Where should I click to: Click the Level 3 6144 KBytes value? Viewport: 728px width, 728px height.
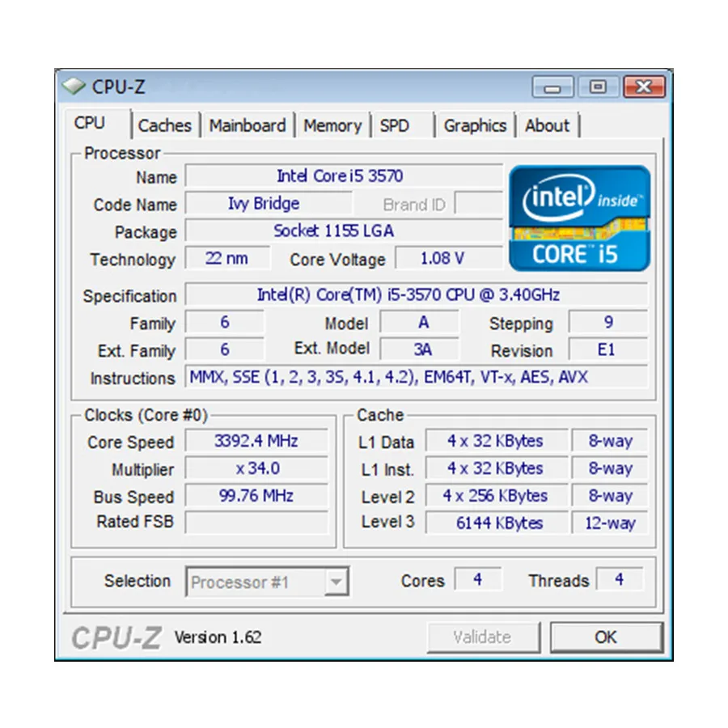pyautogui.click(x=497, y=523)
